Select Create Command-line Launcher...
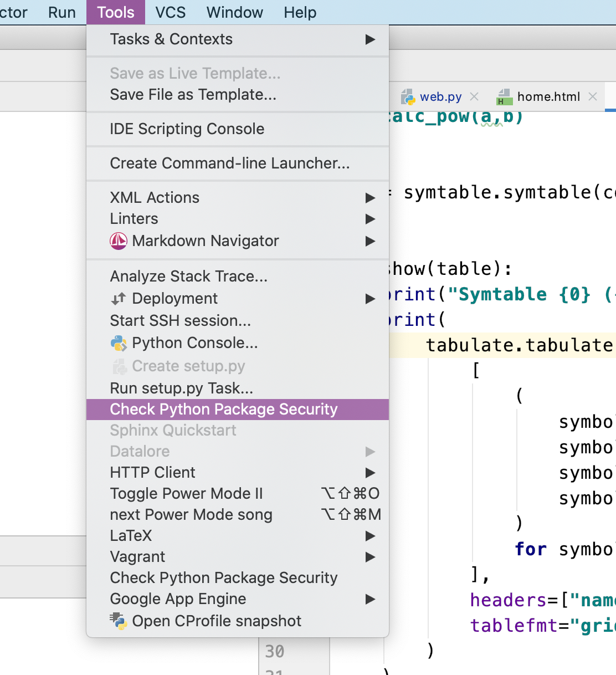616x675 pixels. click(238, 163)
